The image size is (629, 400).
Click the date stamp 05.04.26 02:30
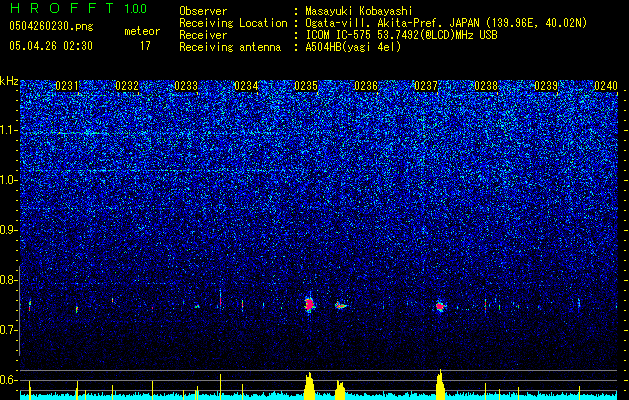tap(51, 46)
